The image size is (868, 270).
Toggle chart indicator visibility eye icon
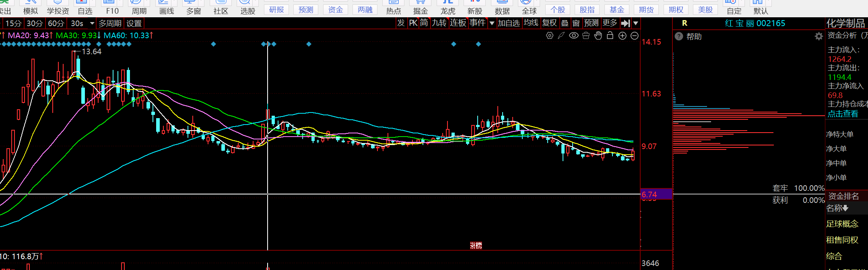pyautogui.click(x=574, y=36)
